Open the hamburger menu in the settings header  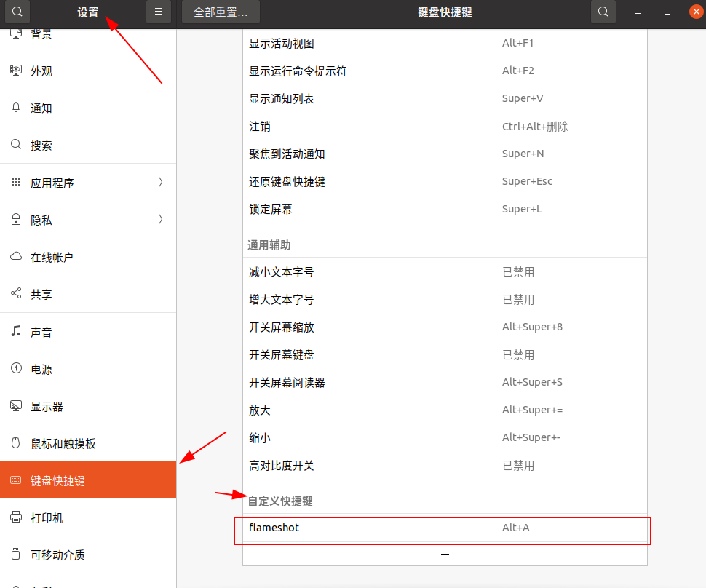(159, 12)
